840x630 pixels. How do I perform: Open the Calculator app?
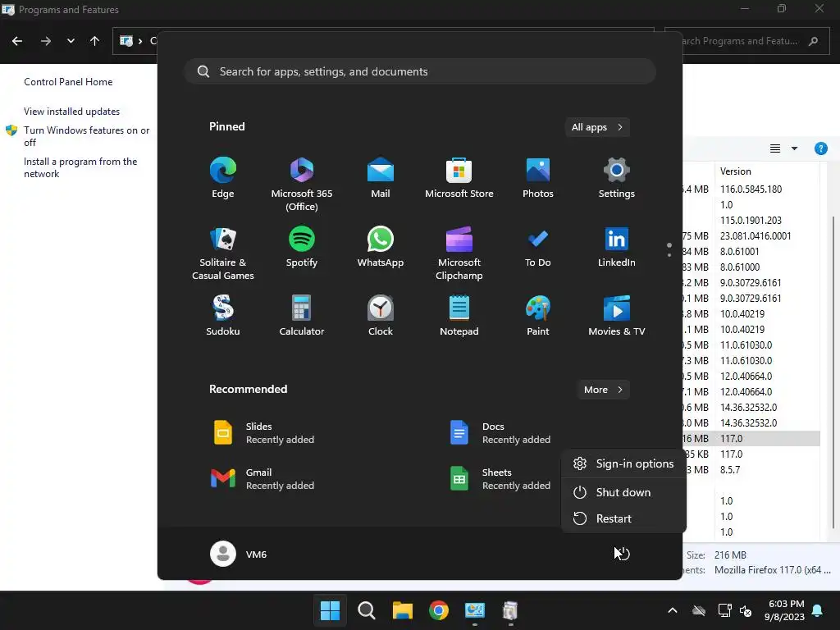pos(302,316)
